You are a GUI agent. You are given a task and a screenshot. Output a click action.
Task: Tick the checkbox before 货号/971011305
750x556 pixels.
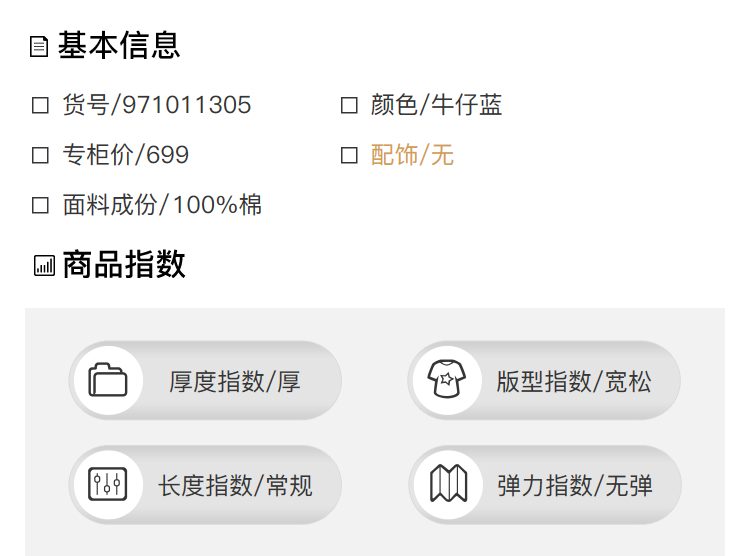coord(41,105)
